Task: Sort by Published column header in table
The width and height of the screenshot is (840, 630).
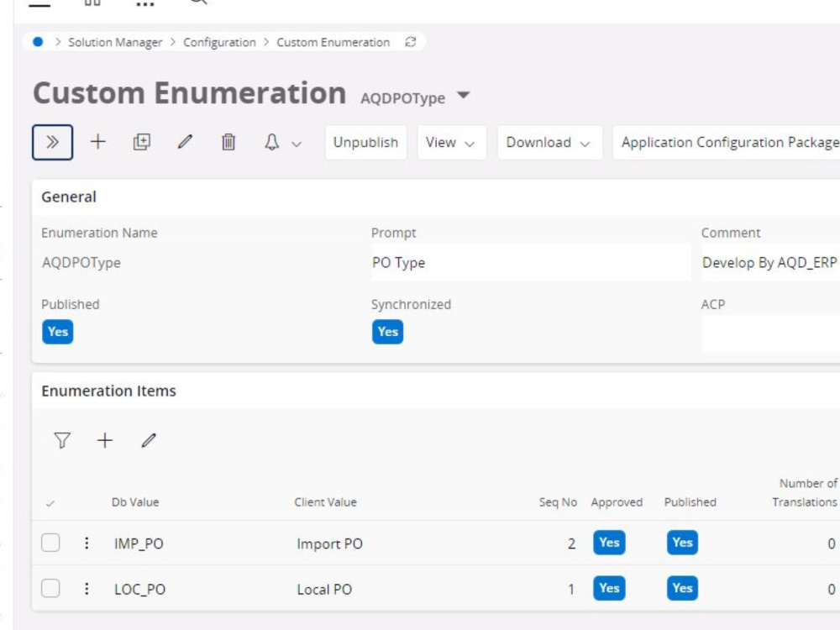Action: pos(690,502)
